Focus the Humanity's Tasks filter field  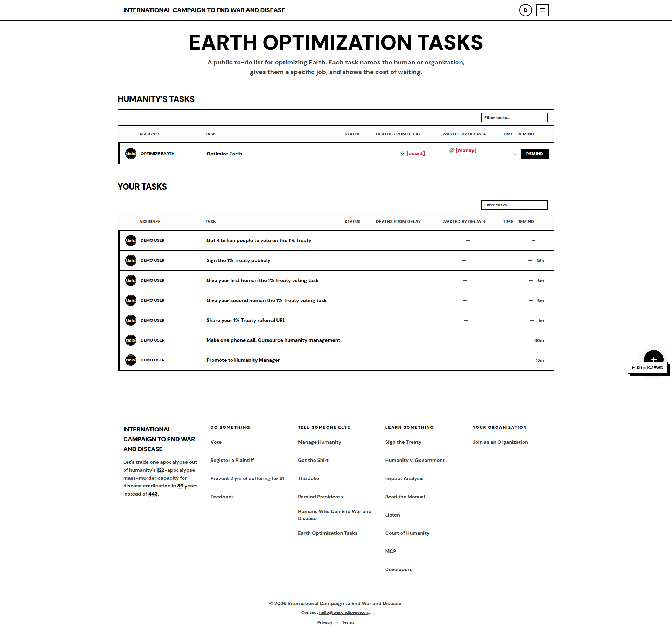pos(514,118)
